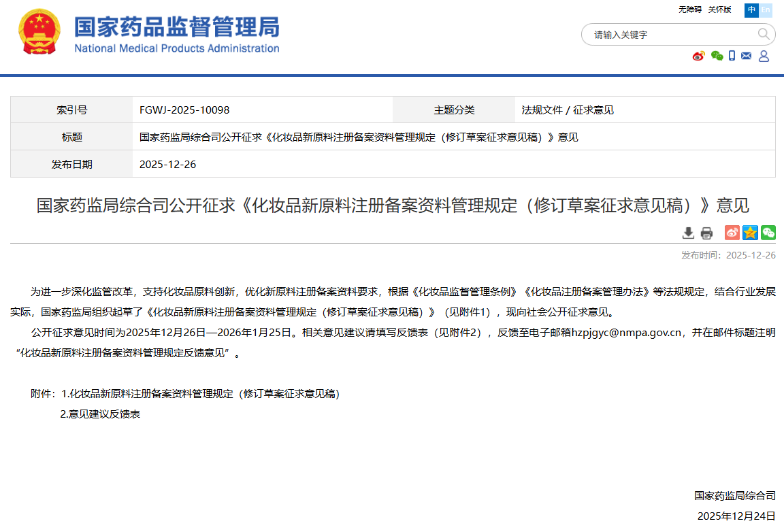Open NMPA WeChat icon in header
Viewport: 784px width, 532px height.
pos(717,56)
